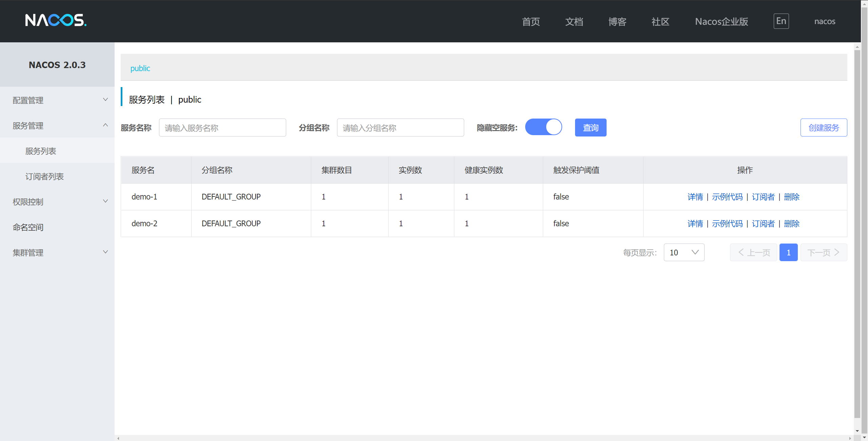The image size is (868, 441).
Task: Click the horizontal scrollbar right arrow
Action: [850, 438]
